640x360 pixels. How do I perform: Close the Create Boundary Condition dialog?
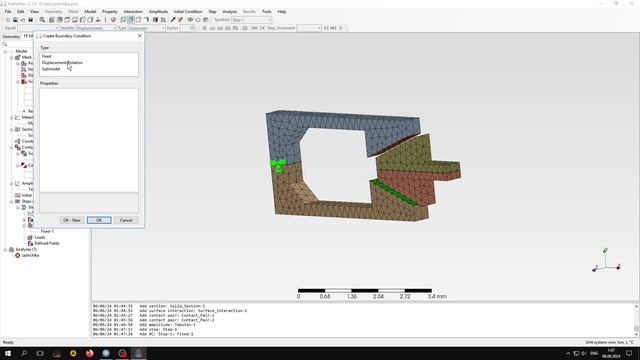140,36
